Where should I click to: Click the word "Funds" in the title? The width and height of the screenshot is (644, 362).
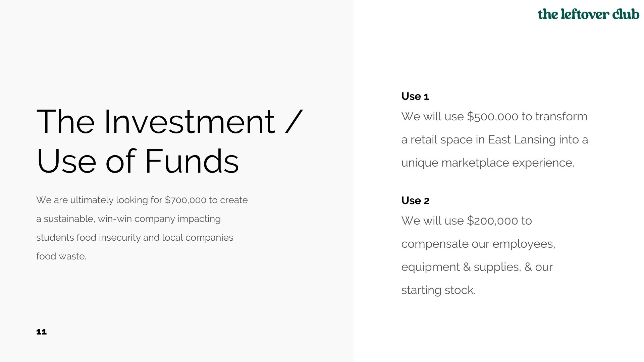(192, 161)
